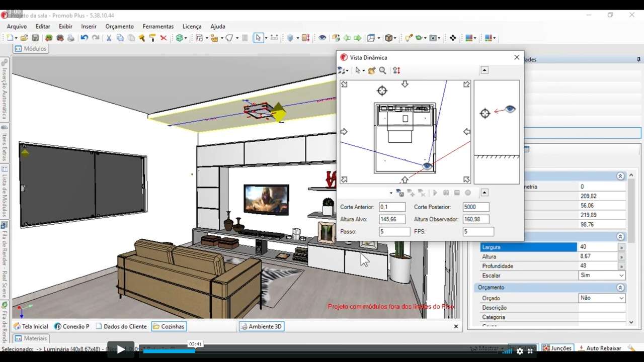
Task: Click the red delete X toolbar icon
Action: [165, 38]
